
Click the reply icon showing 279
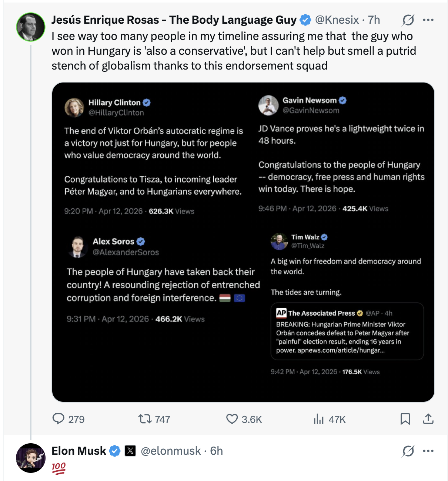58,419
